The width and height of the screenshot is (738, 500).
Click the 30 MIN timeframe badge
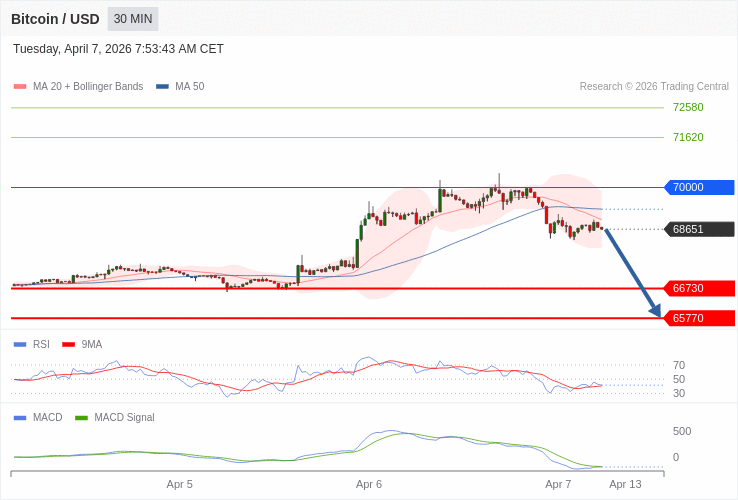point(132,19)
